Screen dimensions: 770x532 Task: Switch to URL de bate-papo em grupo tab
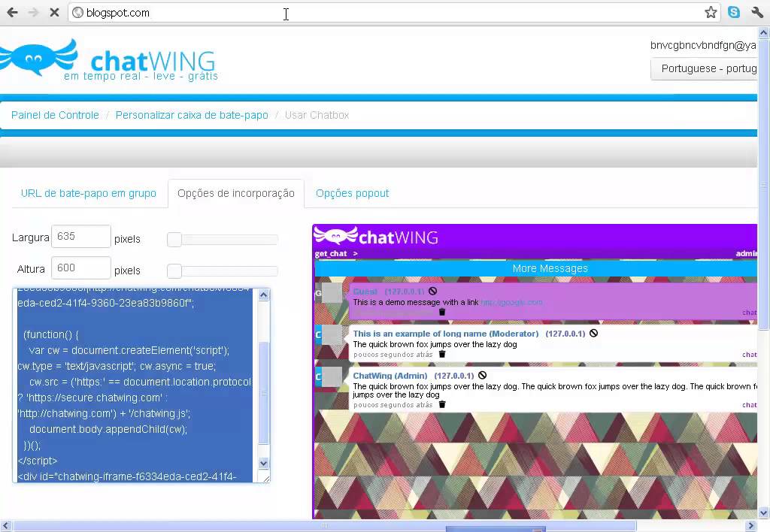[x=89, y=193]
